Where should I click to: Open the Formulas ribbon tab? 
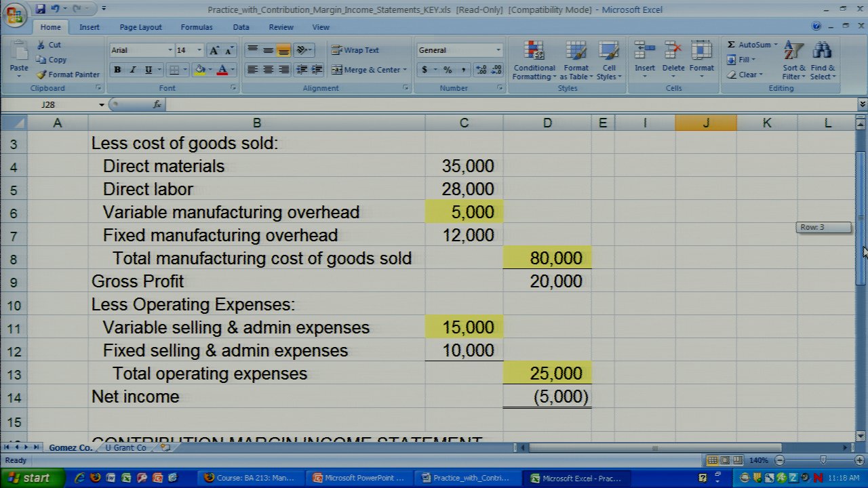click(x=197, y=27)
